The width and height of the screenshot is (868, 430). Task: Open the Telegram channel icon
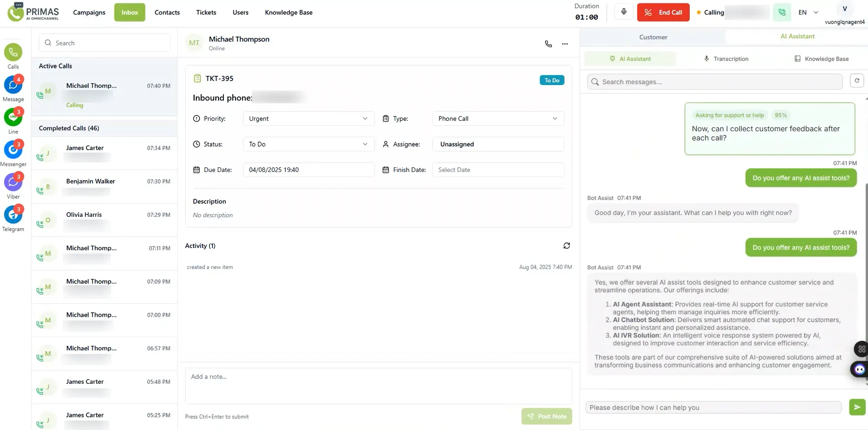pos(13,215)
